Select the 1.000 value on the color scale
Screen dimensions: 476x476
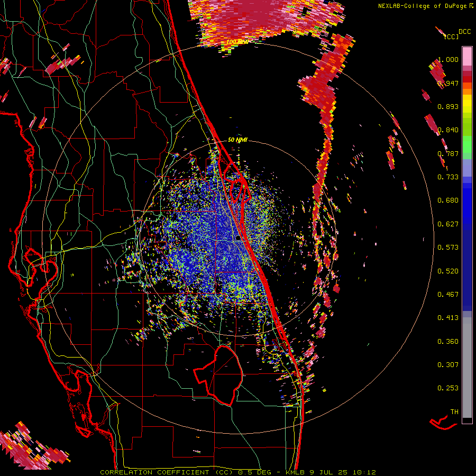tap(448, 59)
